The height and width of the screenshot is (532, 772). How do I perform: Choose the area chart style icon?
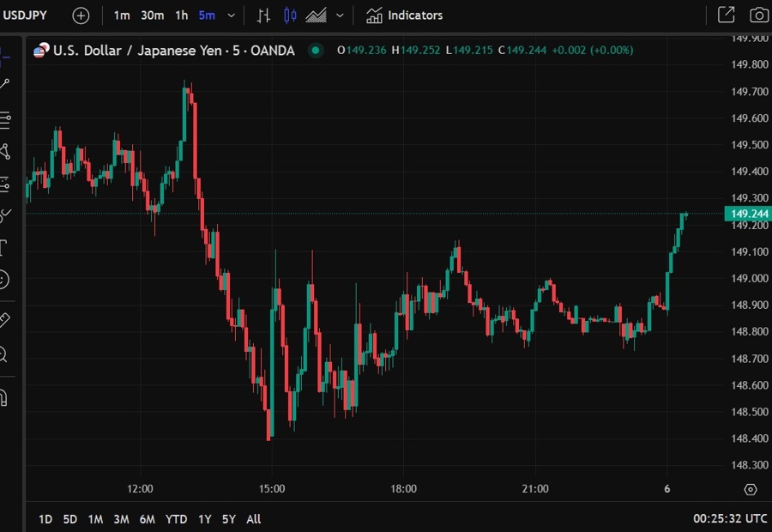point(316,15)
